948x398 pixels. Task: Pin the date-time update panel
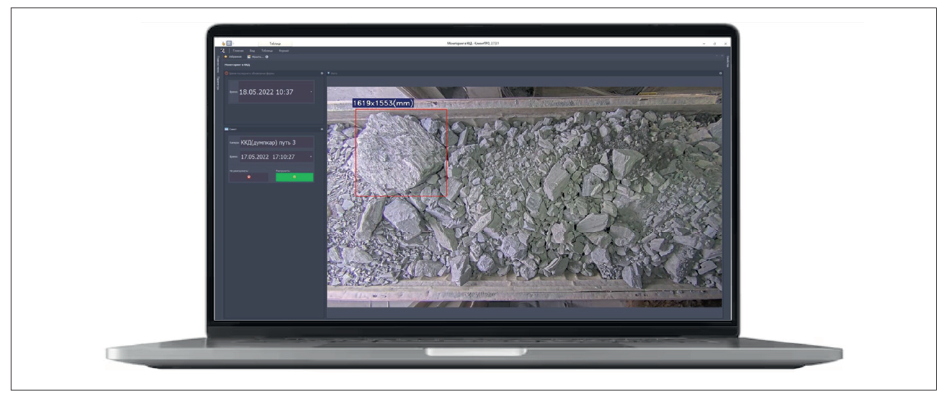(322, 73)
